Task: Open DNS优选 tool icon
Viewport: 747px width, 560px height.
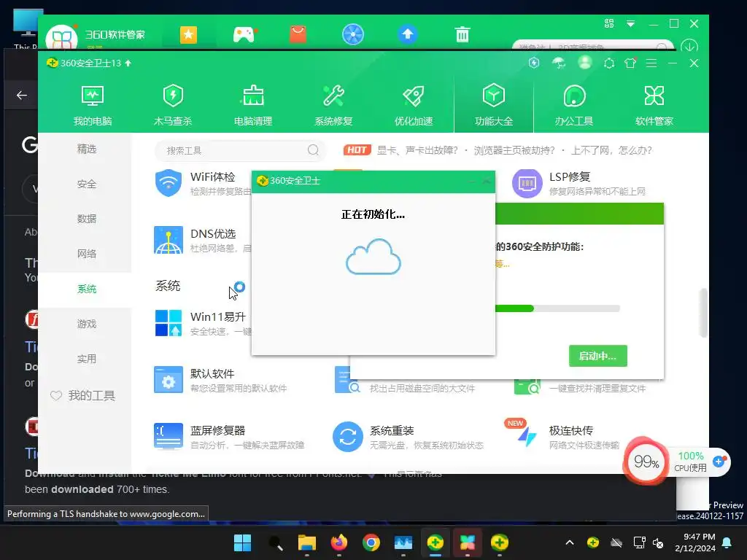Action: coord(169,240)
